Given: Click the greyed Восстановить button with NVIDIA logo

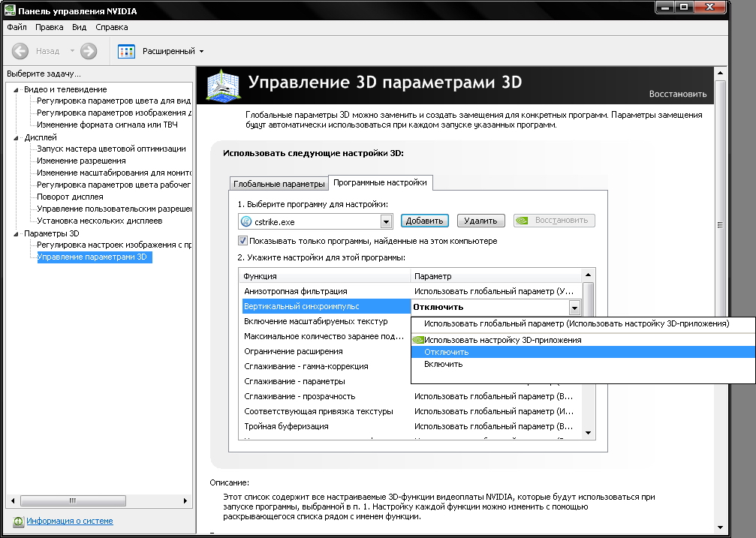Looking at the screenshot, I should 554,221.
